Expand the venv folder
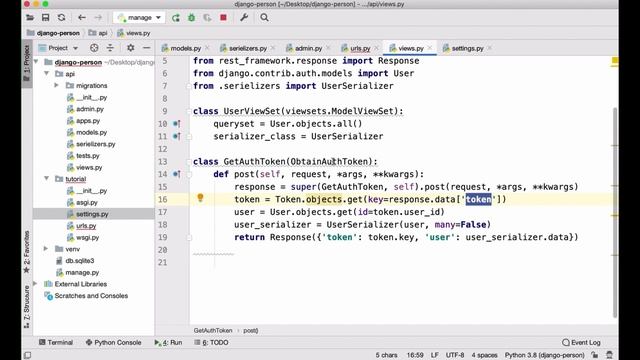The image size is (640, 360). click(x=46, y=249)
